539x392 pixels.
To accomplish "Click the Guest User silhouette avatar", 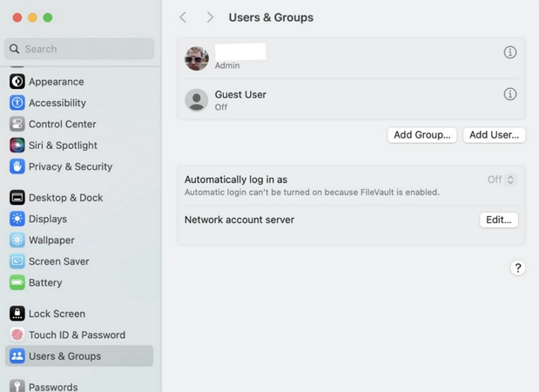I will click(197, 100).
